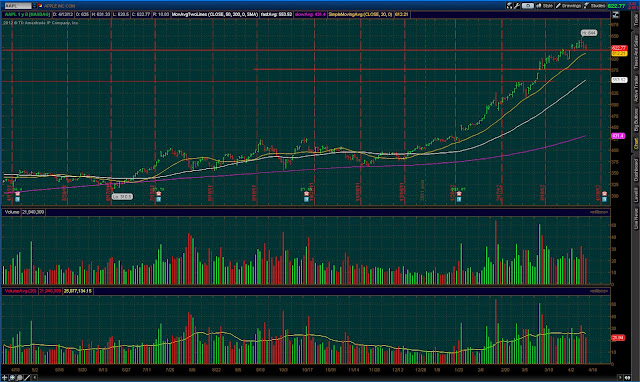This screenshot has height=382, width=640.
Task: Select the zoom magnifier tool at bottom left
Action: pyautogui.click(x=19, y=378)
